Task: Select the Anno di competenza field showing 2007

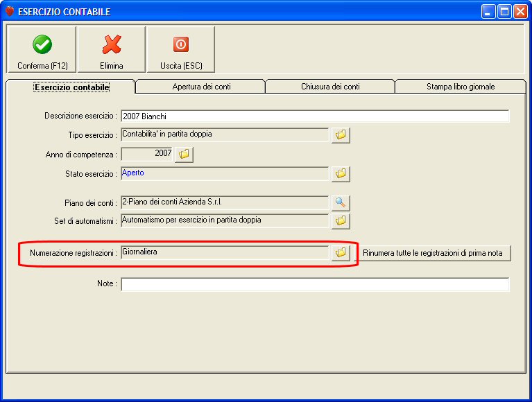Action: coord(147,154)
